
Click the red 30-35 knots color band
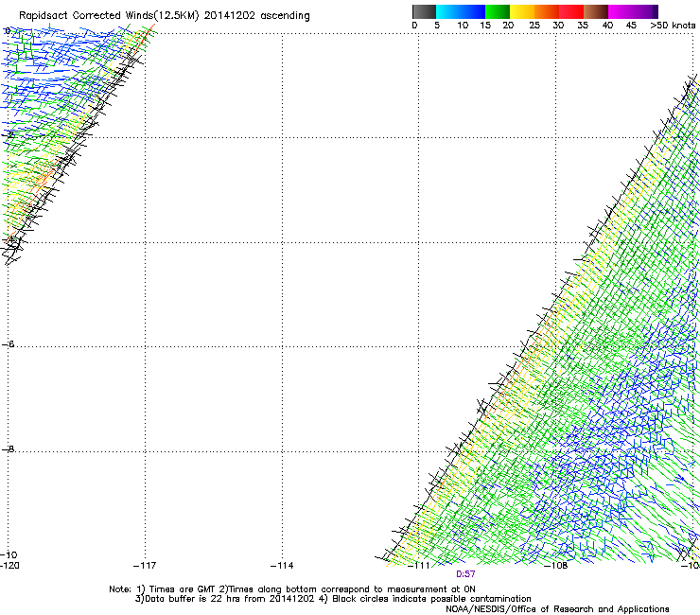[x=571, y=11]
